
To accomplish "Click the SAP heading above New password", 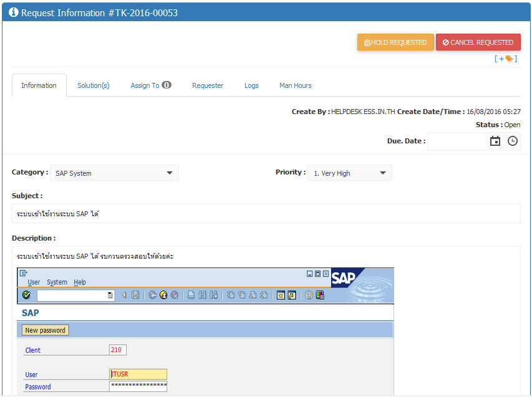I will (31, 313).
